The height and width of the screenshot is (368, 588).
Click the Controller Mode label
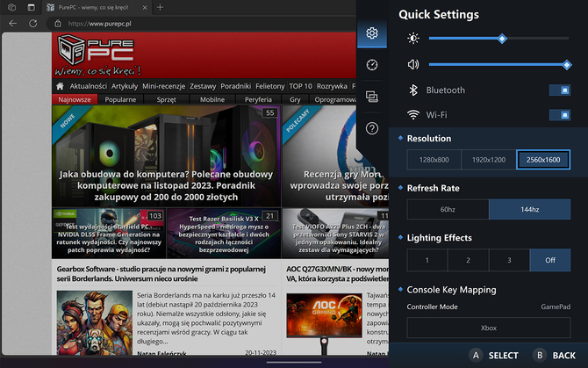[432, 307]
